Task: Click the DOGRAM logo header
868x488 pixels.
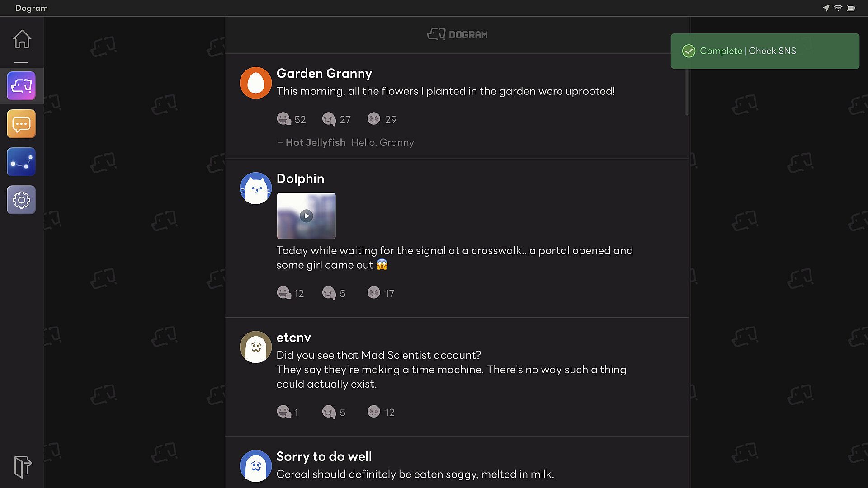Action: pos(457,34)
